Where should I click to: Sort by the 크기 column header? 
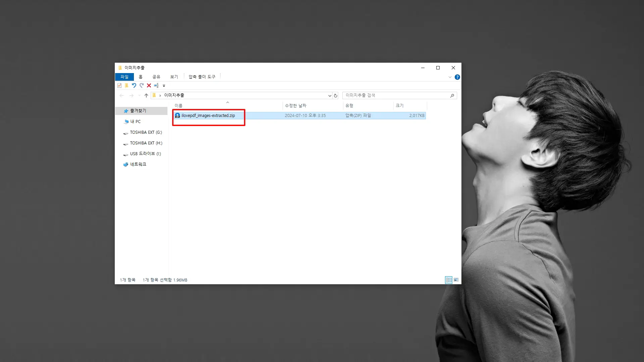[410, 106]
